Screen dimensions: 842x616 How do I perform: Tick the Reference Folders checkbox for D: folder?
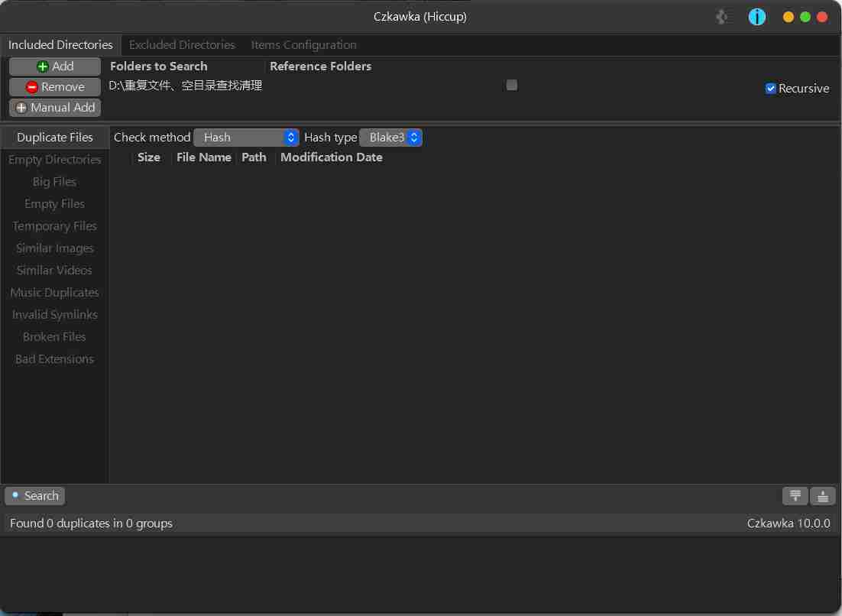tap(512, 85)
